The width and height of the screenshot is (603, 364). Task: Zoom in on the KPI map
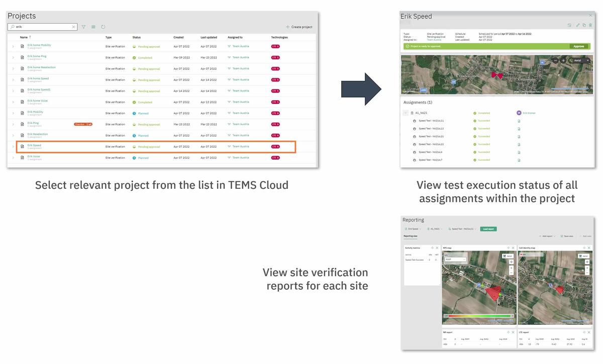pyautogui.click(x=511, y=268)
